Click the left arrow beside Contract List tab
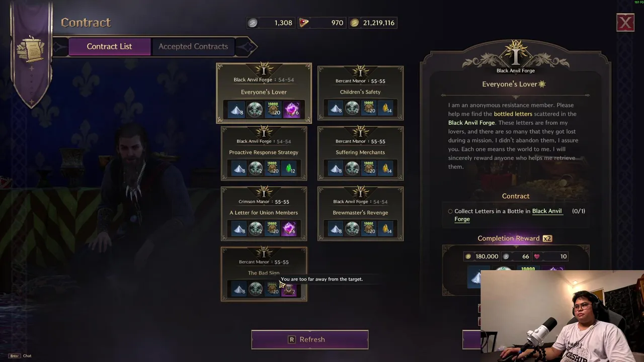644x362 pixels. (60, 47)
